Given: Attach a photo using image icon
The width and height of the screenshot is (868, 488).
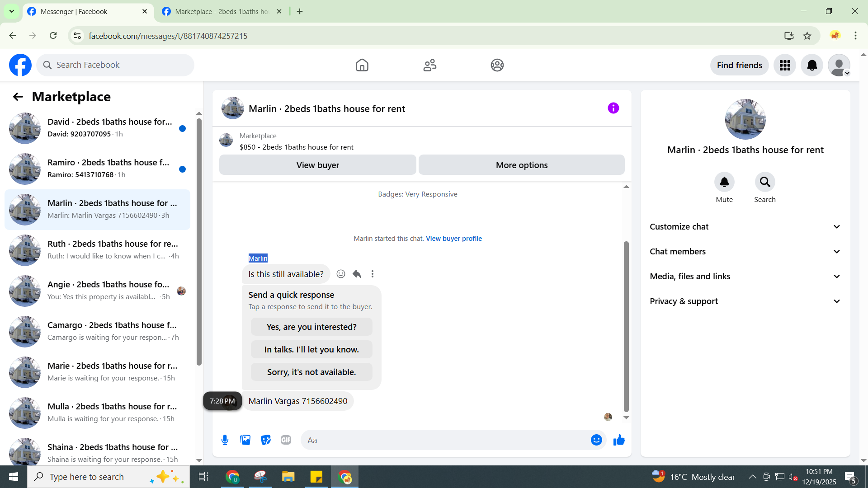Looking at the screenshot, I should tap(245, 440).
